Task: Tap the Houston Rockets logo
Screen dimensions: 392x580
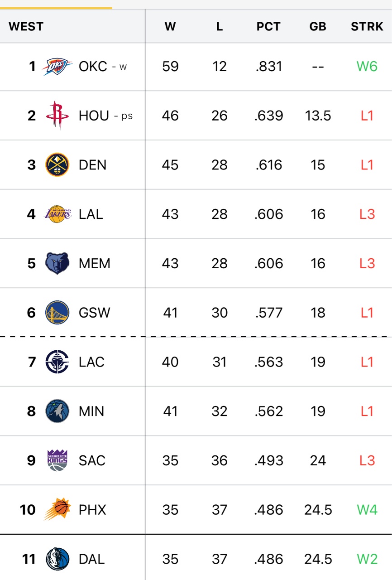Action: (57, 116)
